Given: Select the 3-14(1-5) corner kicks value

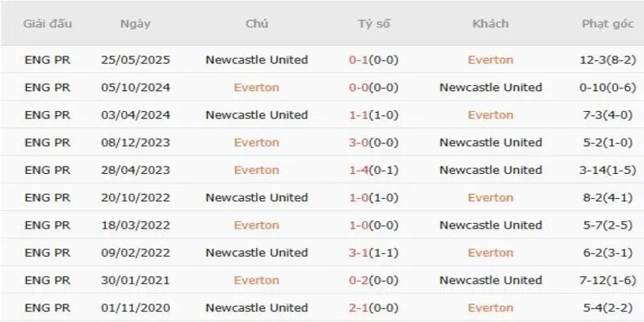Looking at the screenshot, I should tap(605, 170).
